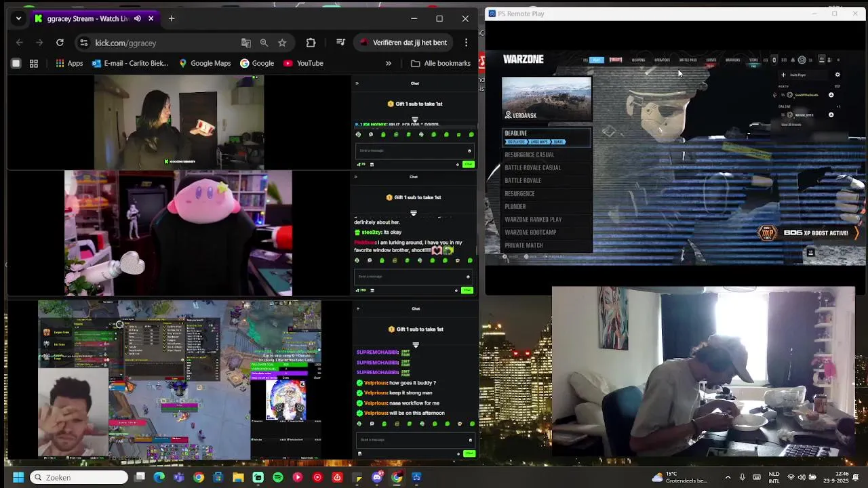Reload the kick.com page in Chrome
Image resolution: width=868 pixels, height=488 pixels.
click(60, 43)
